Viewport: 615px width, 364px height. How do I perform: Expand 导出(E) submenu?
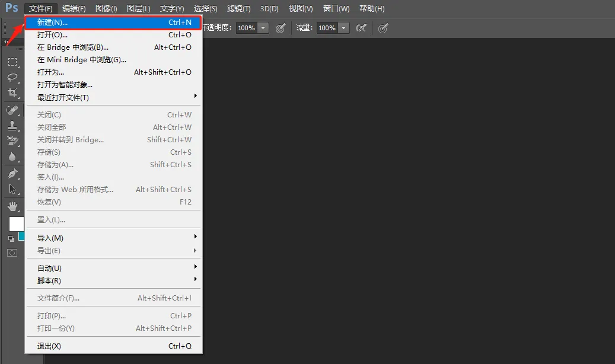114,250
